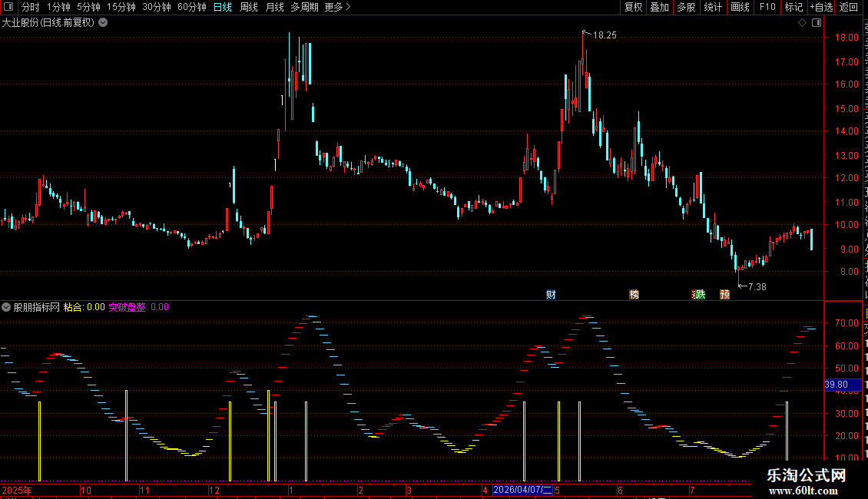
Task: Toggle the right panel icon in chart
Action: 817,23
